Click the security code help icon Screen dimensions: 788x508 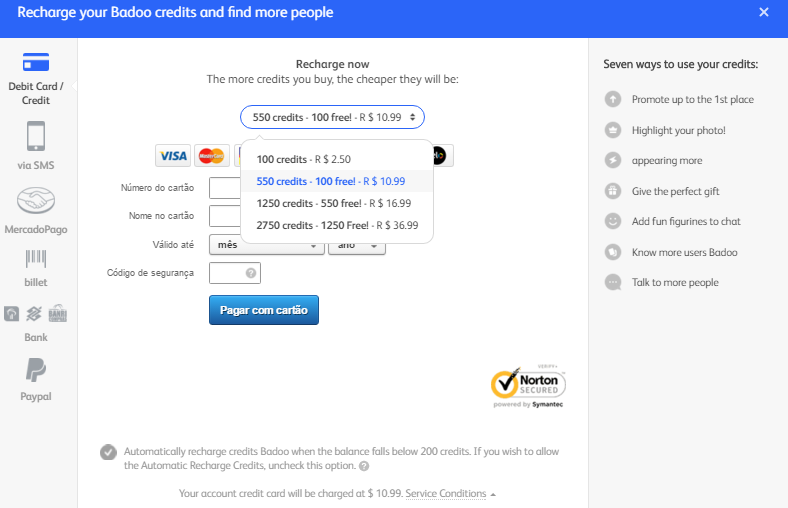point(251,273)
